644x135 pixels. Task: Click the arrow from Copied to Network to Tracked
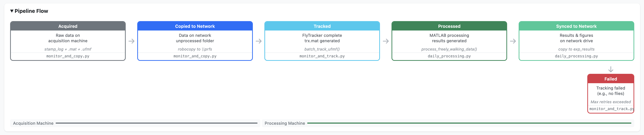258,41
